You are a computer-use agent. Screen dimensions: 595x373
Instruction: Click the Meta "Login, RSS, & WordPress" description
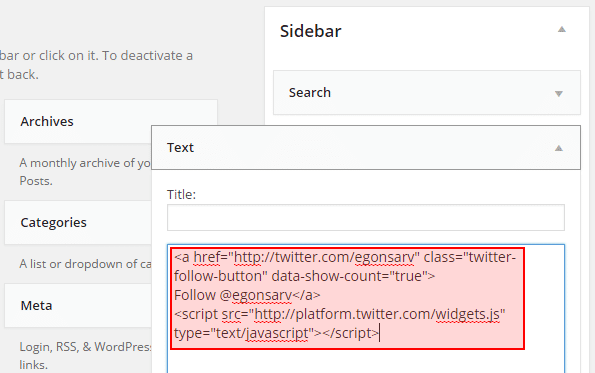click(85, 346)
